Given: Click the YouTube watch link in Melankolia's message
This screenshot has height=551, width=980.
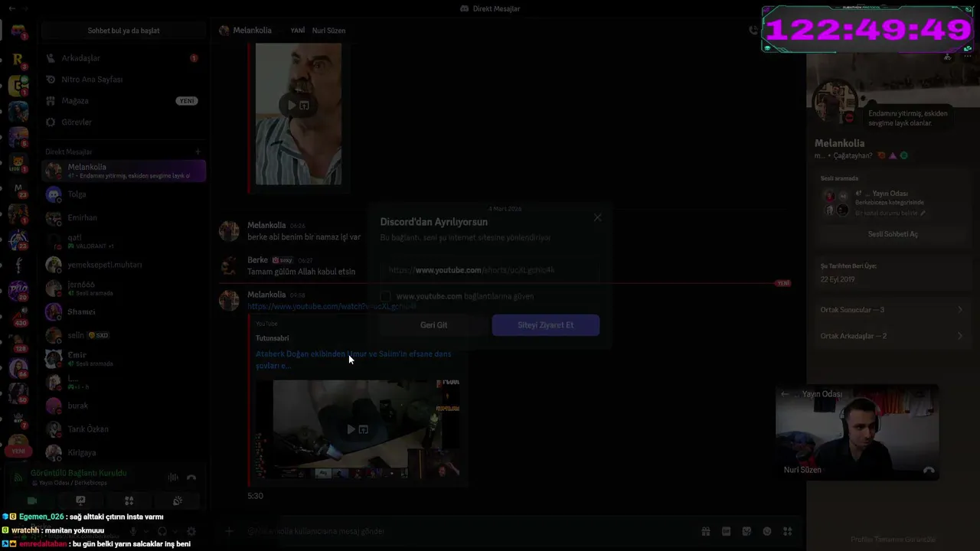Looking at the screenshot, I should [x=332, y=307].
